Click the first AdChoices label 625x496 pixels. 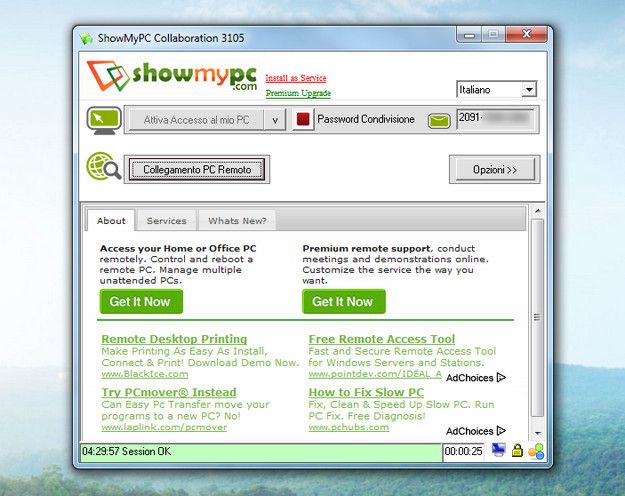[x=470, y=378]
